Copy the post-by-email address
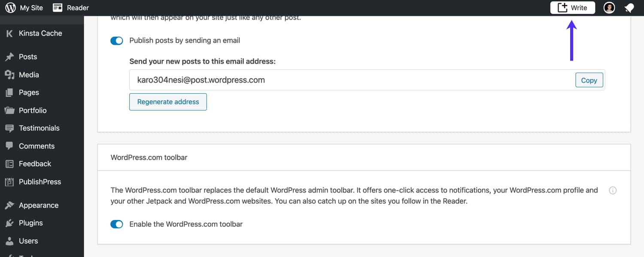Image resolution: width=644 pixels, height=257 pixels. point(589,80)
